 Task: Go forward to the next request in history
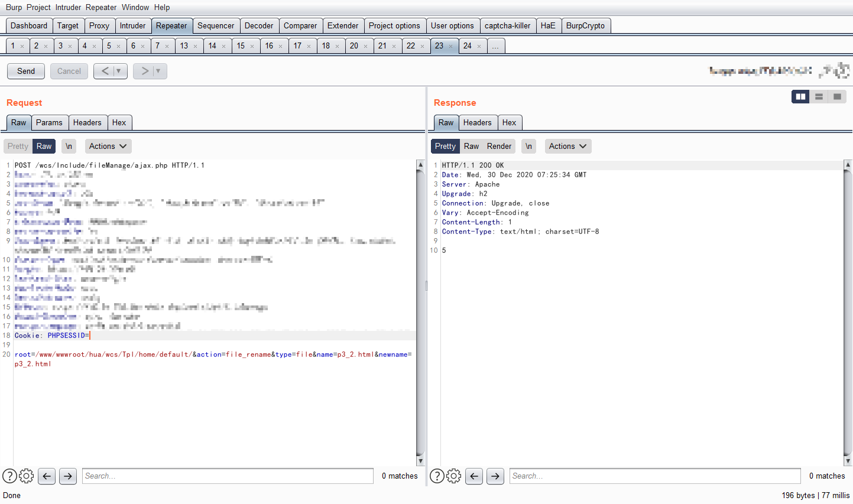pyautogui.click(x=144, y=71)
